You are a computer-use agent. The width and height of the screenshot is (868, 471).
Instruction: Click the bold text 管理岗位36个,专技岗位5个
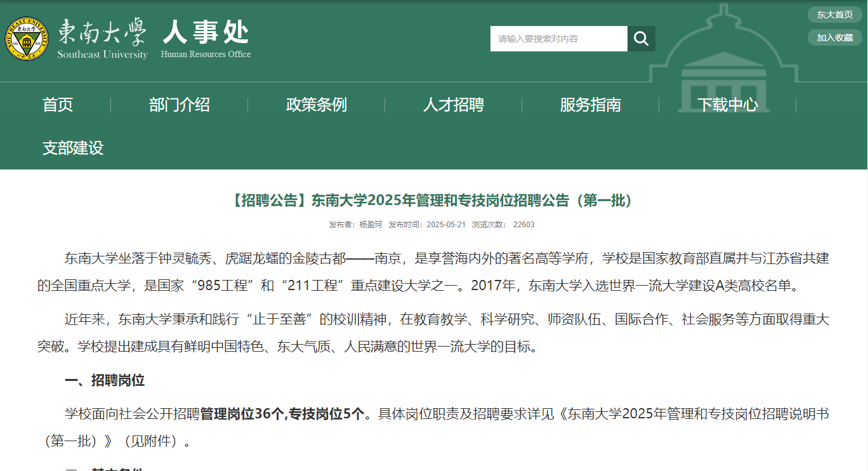click(x=283, y=415)
